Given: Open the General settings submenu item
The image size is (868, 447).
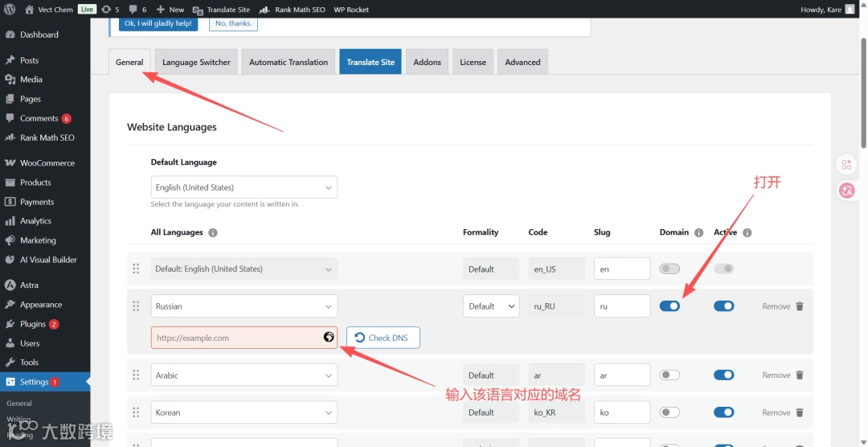Looking at the screenshot, I should 19,404.
